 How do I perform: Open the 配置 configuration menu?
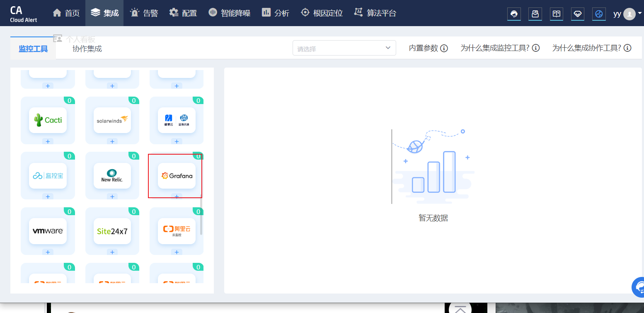pyautogui.click(x=183, y=13)
